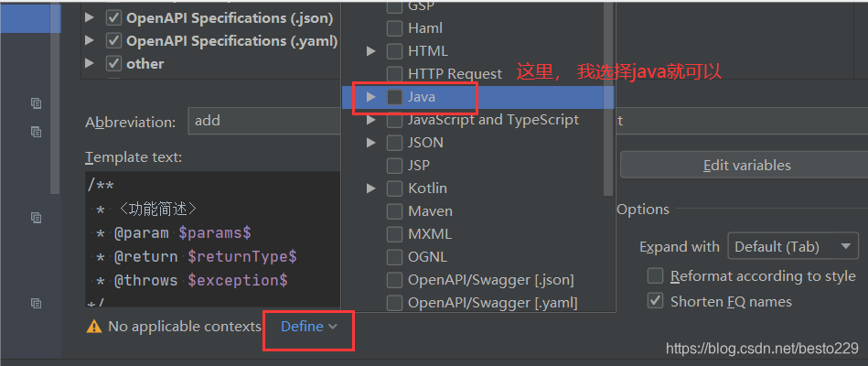Open the Expand with dropdown
Image resolution: width=868 pixels, height=366 pixels.
[x=793, y=246]
